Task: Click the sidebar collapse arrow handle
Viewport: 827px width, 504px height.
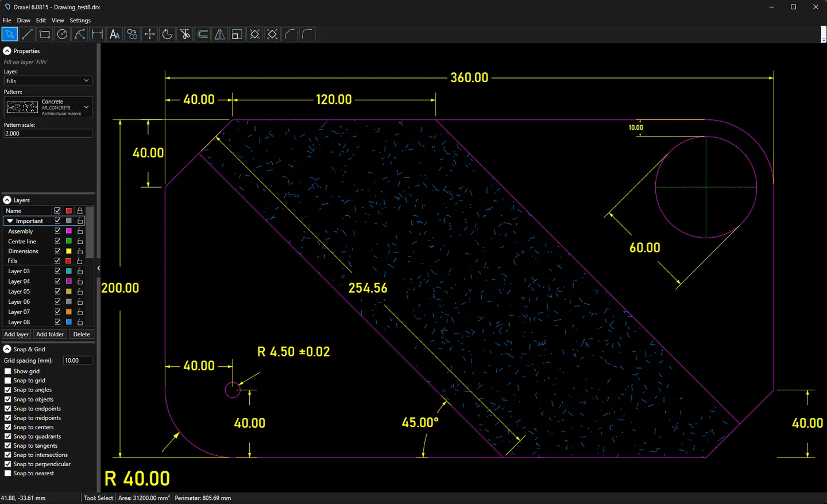Action: [x=99, y=268]
